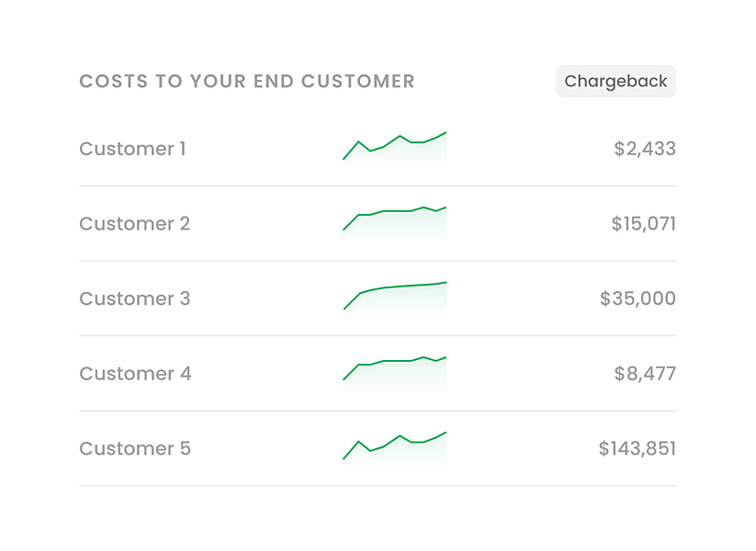
Task: Select the Customer 2 table row
Action: (x=377, y=223)
